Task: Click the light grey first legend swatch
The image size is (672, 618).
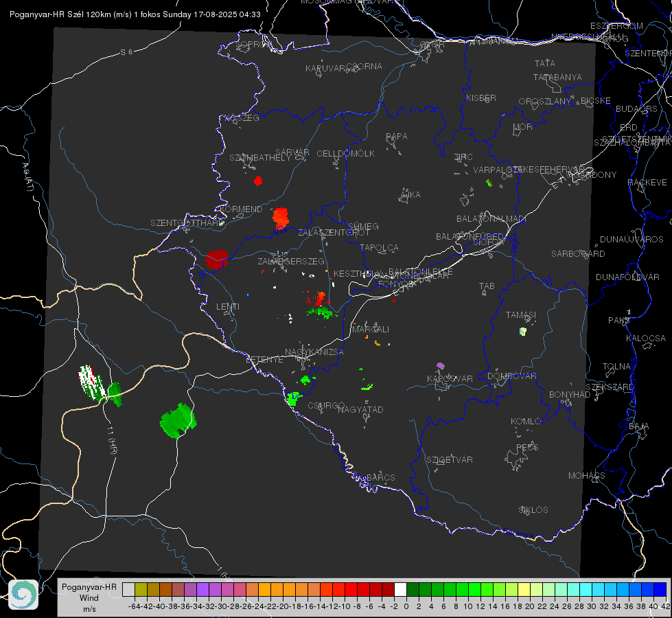Action: 128,589
